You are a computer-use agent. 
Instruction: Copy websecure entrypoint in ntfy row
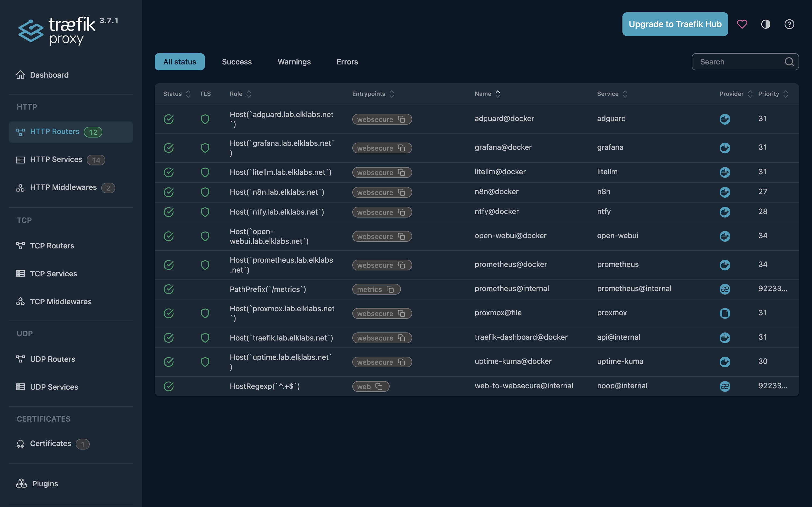(401, 212)
